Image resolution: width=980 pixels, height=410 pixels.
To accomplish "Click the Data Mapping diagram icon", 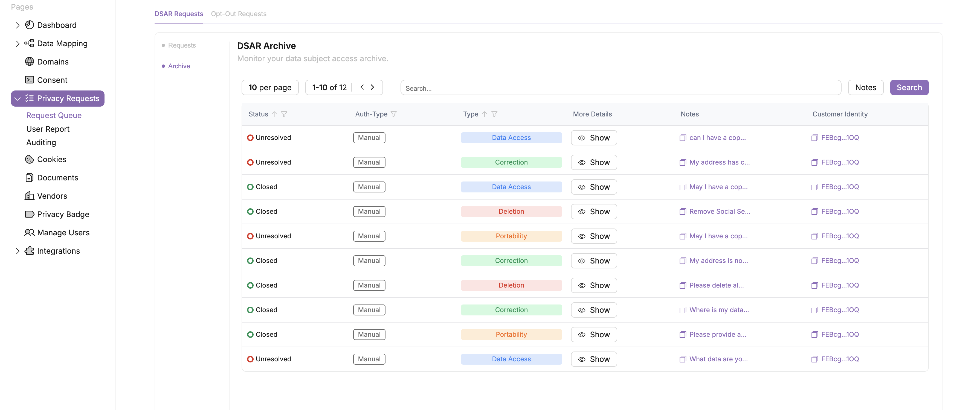I will click(29, 43).
